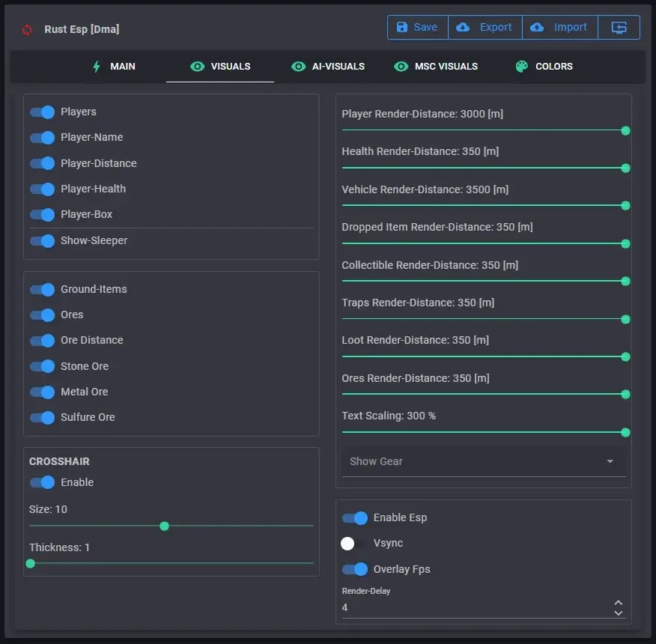Toggle off Show-Sleeper
Screen dimensions: 656x644
[43, 241]
